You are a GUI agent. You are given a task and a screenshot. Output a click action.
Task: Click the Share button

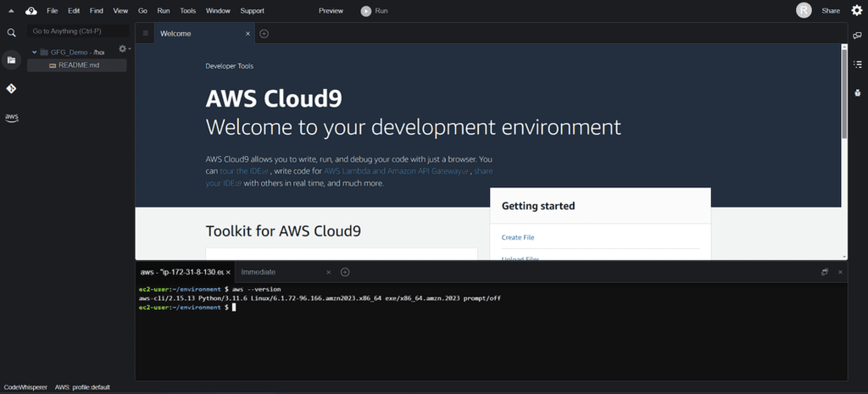[x=831, y=10]
